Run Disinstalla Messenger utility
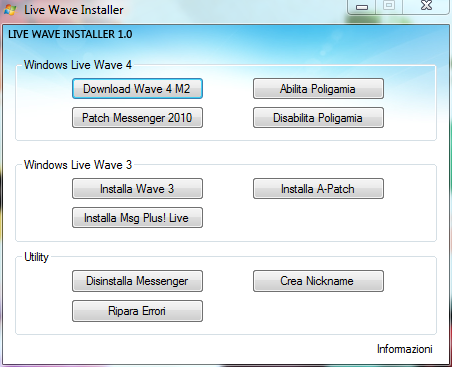452x367 pixels. tap(137, 281)
